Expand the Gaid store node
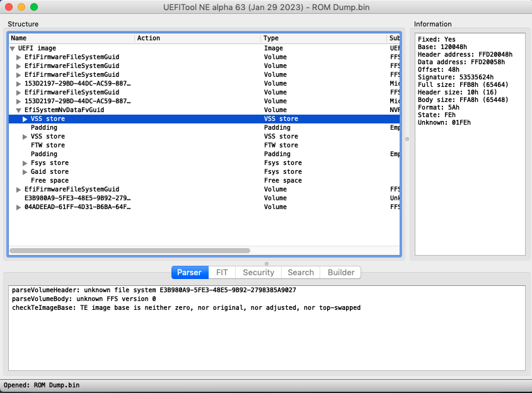The image size is (532, 393). 25,172
